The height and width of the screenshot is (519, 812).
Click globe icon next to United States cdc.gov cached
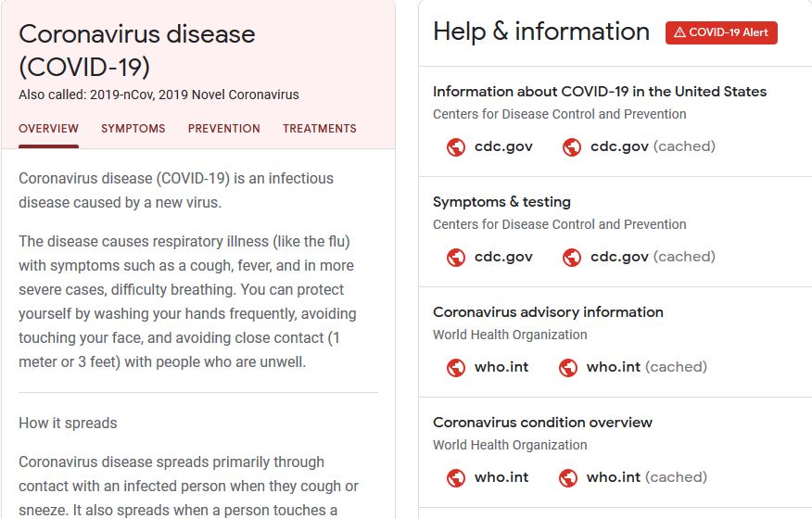pyautogui.click(x=572, y=147)
